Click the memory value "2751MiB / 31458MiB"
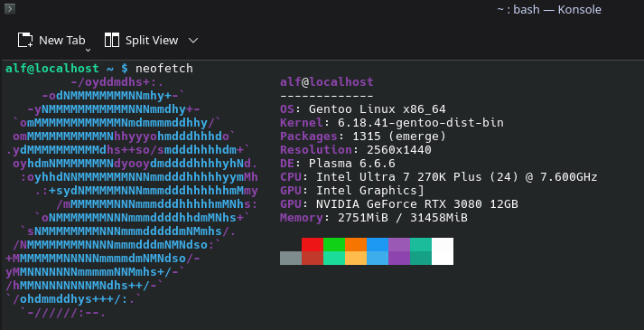The height and width of the screenshot is (330, 644). coord(403,218)
